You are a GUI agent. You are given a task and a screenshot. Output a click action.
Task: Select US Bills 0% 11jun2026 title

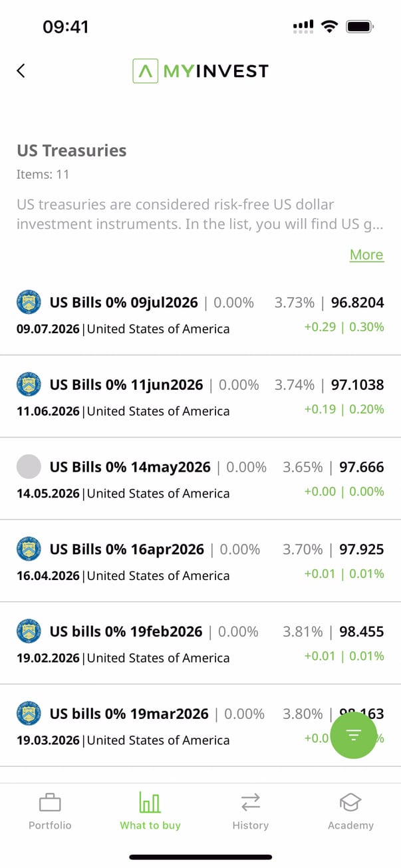tap(126, 384)
